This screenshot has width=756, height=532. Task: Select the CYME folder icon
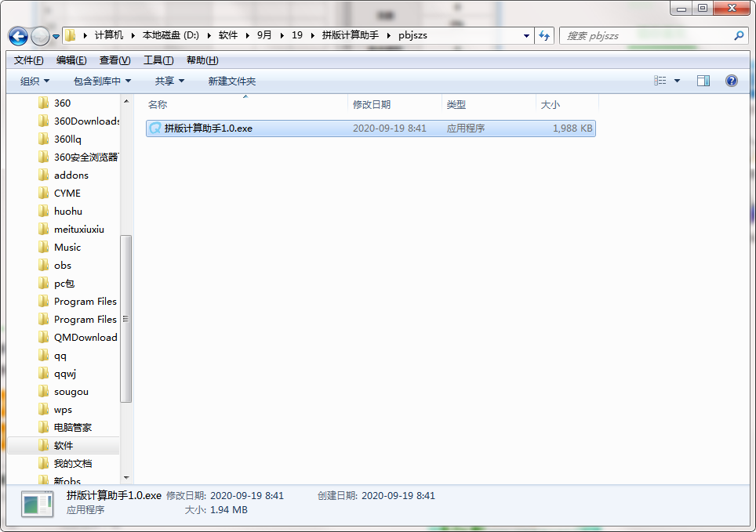[43, 194]
